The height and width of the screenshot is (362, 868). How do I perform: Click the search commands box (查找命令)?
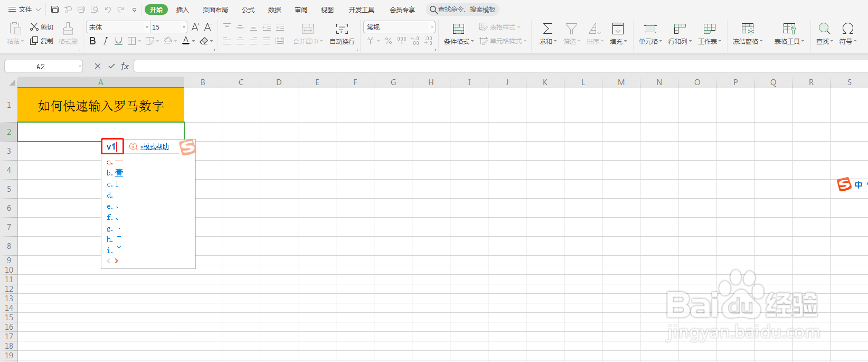pos(463,10)
